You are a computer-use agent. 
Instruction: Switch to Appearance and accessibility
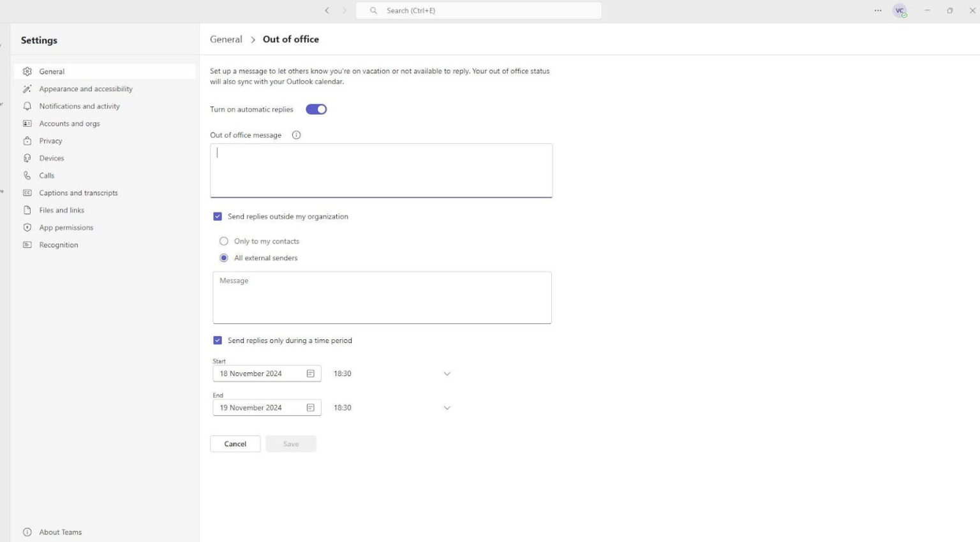pos(86,89)
